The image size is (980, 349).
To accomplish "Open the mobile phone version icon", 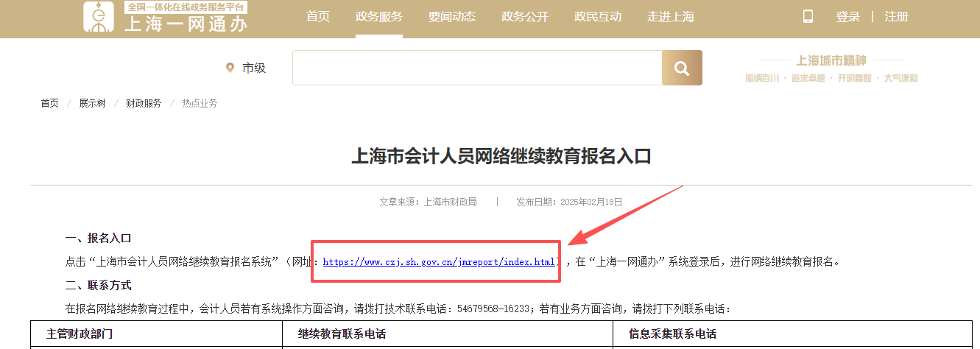I will pos(808,16).
